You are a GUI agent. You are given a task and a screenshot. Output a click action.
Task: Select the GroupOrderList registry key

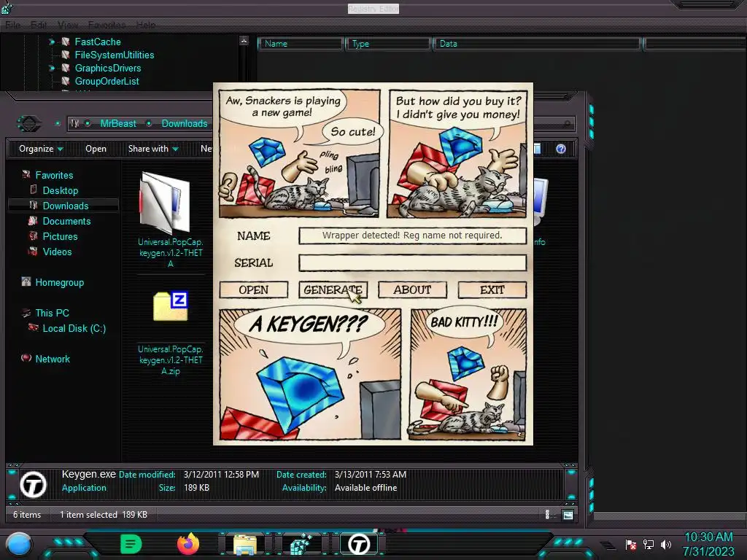(x=107, y=82)
